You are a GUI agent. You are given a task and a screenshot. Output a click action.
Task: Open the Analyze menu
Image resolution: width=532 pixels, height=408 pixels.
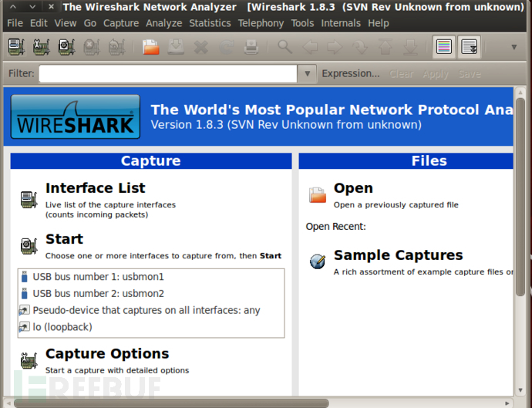pyautogui.click(x=163, y=23)
